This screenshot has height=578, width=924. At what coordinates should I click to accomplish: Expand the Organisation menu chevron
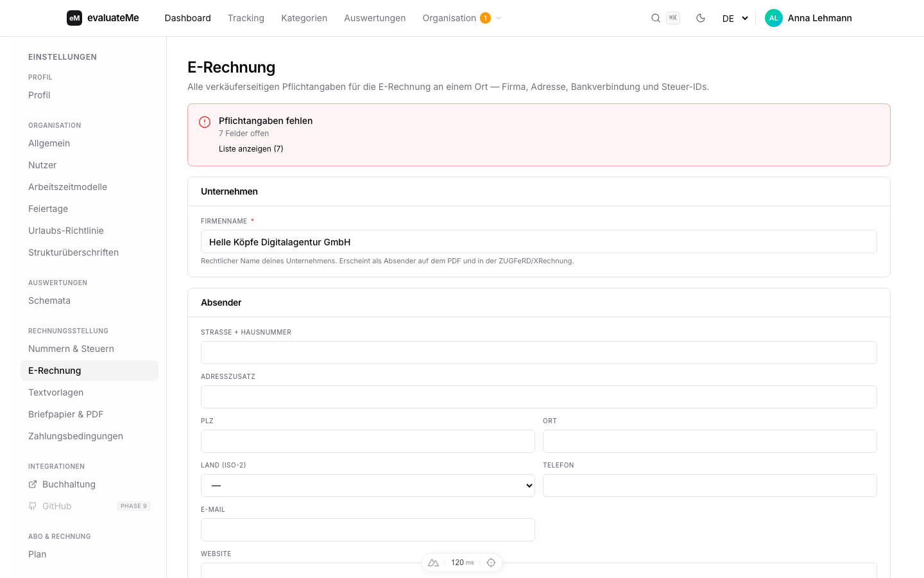point(499,18)
